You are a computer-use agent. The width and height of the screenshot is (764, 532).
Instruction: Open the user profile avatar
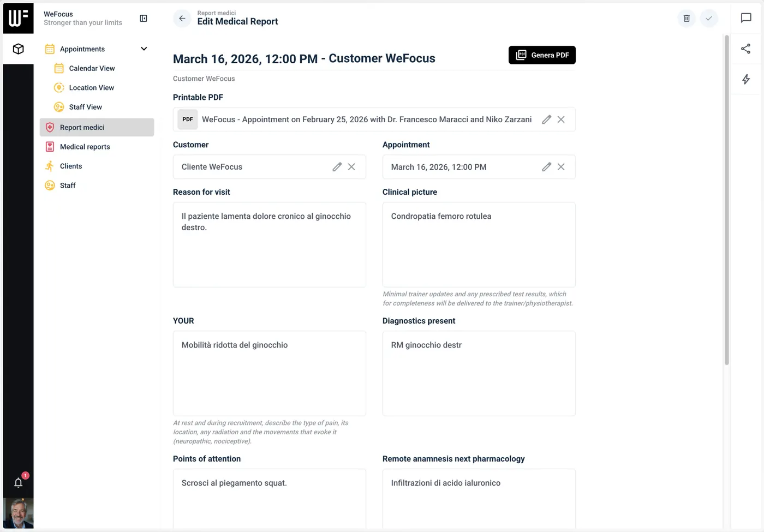(19, 513)
